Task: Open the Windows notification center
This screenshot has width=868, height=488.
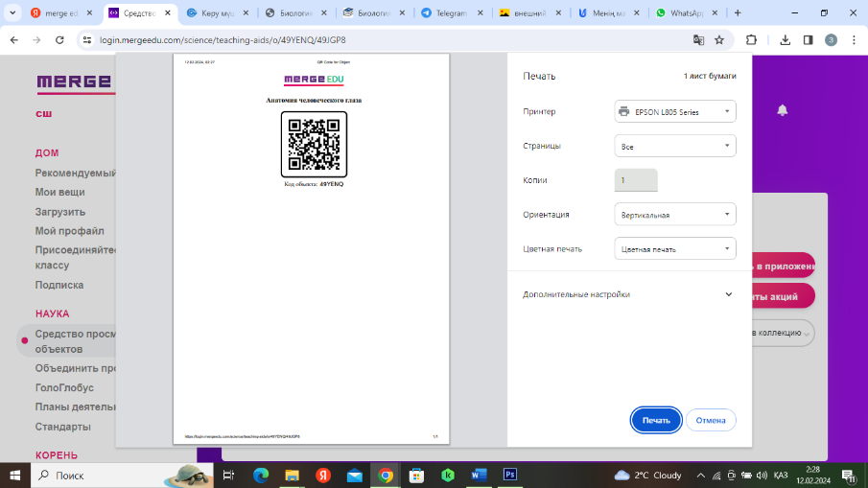Action: tap(850, 476)
